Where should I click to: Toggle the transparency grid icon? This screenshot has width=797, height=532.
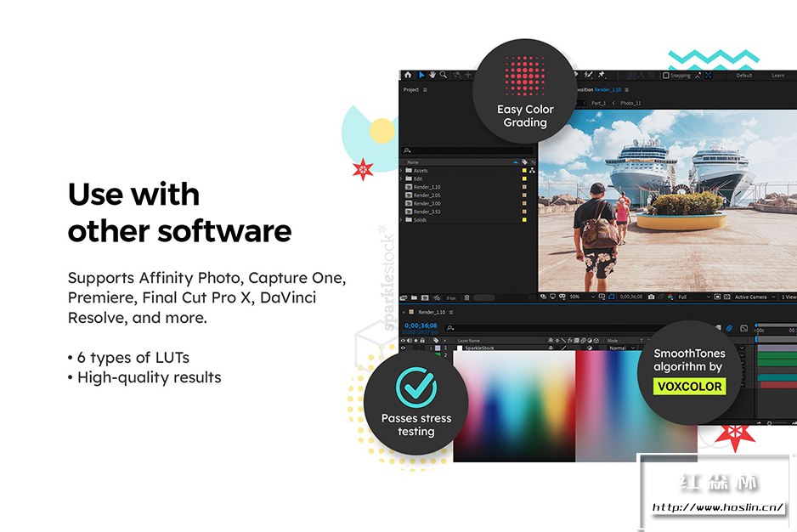point(726,297)
